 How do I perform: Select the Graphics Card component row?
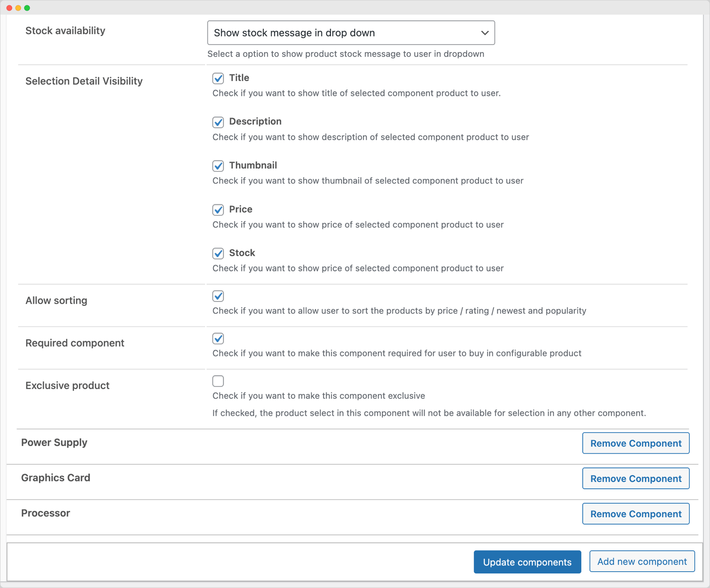(55, 478)
